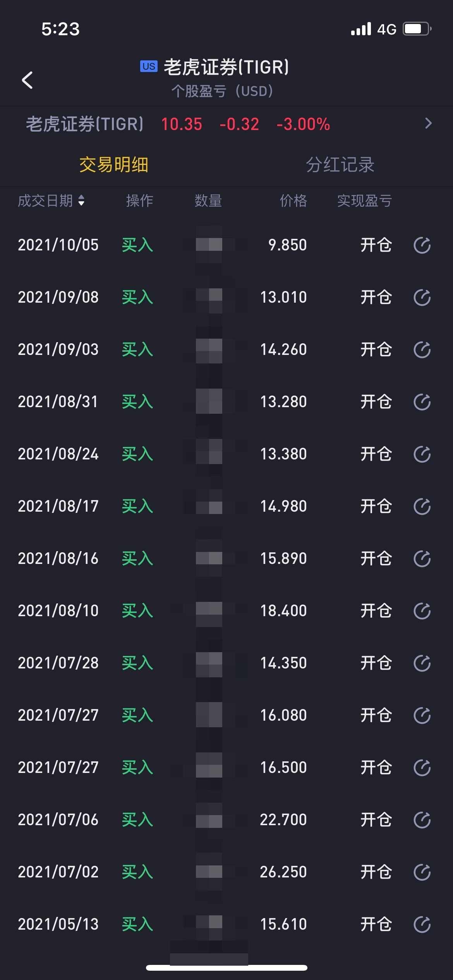Open 老虎证券(TIGR) quote row
The height and width of the screenshot is (980, 453).
click(178, 124)
